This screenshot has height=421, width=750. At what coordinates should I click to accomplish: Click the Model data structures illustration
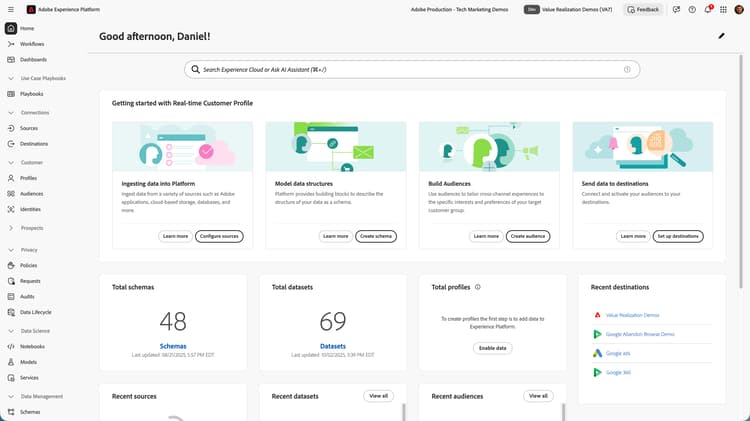(336, 147)
